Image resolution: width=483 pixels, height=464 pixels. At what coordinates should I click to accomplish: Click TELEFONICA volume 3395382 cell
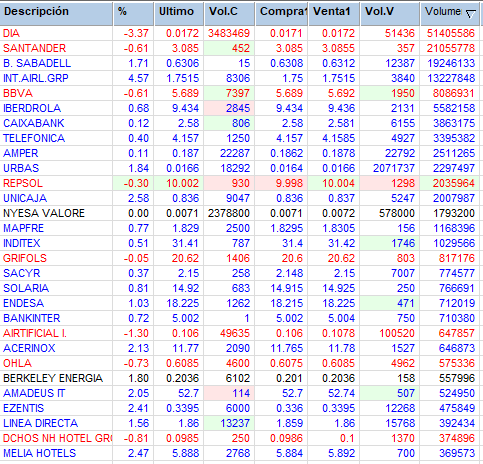coord(454,138)
